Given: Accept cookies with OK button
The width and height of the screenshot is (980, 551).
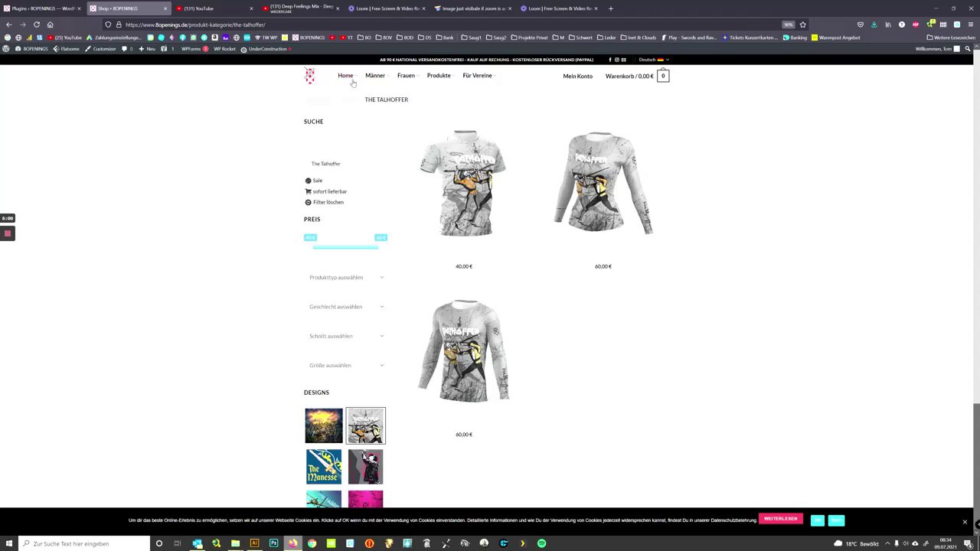Looking at the screenshot, I should (x=818, y=520).
